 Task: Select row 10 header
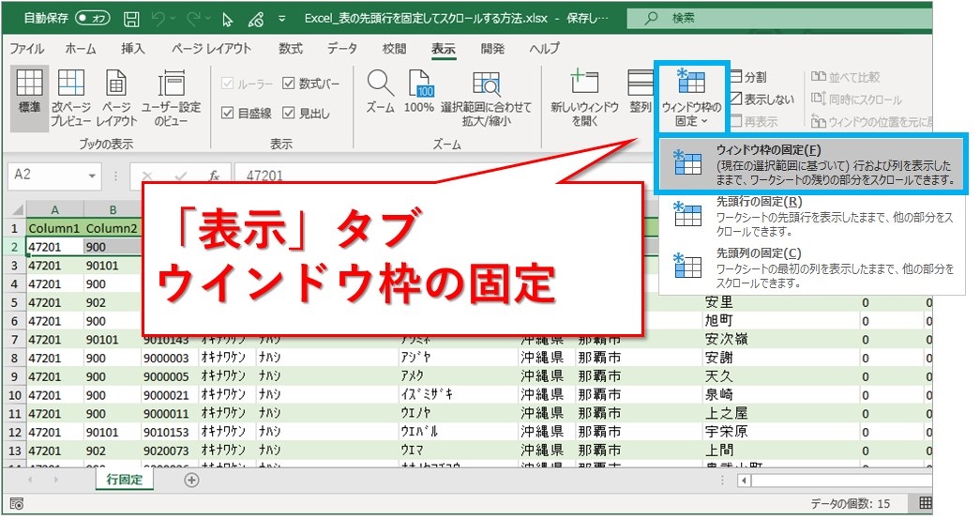[14, 395]
